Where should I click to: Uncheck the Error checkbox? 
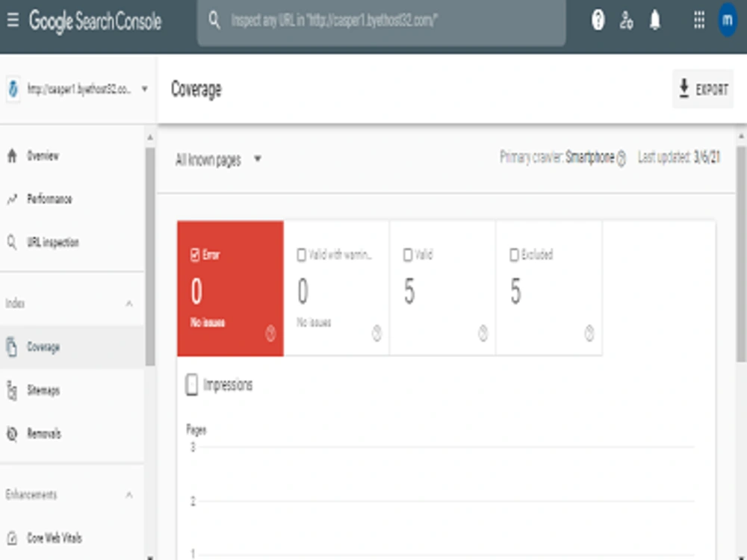(x=195, y=255)
